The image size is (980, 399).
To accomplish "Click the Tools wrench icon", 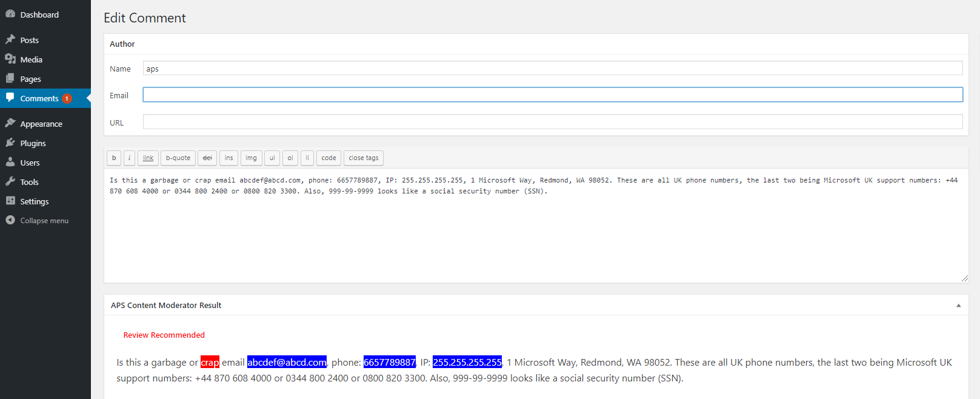I will [10, 181].
